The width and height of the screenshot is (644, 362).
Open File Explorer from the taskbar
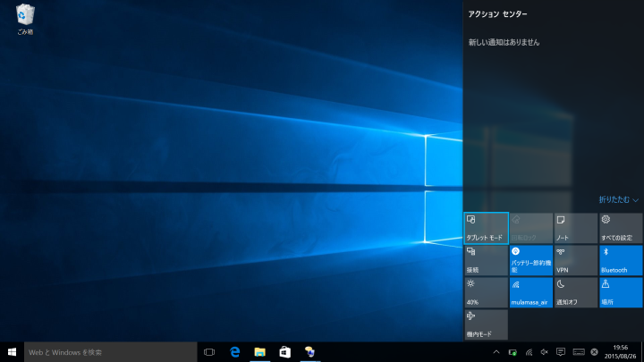tap(259, 352)
